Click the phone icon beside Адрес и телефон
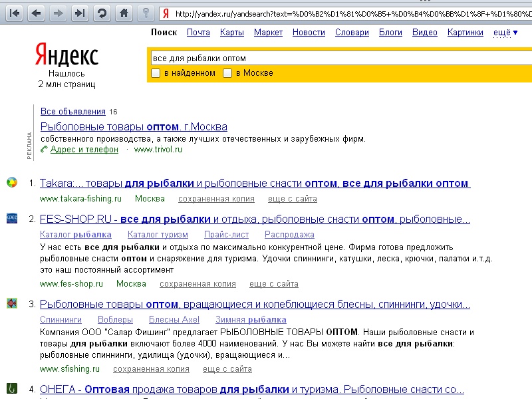Screen dimensions: 532x399 tap(44, 149)
